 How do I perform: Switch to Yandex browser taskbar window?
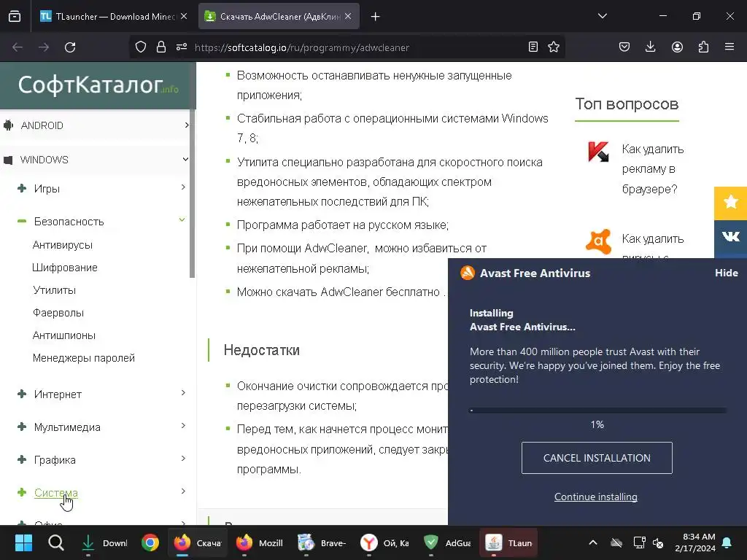tap(384, 542)
